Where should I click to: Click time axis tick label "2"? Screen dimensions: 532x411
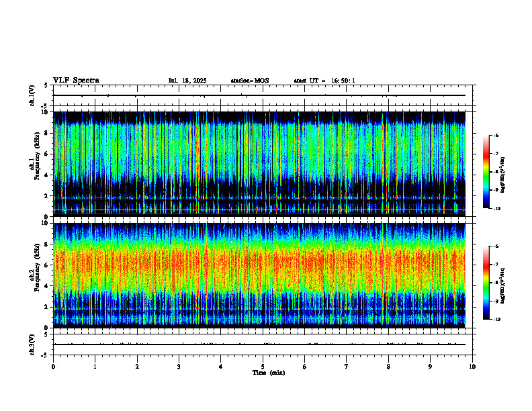[137, 367]
